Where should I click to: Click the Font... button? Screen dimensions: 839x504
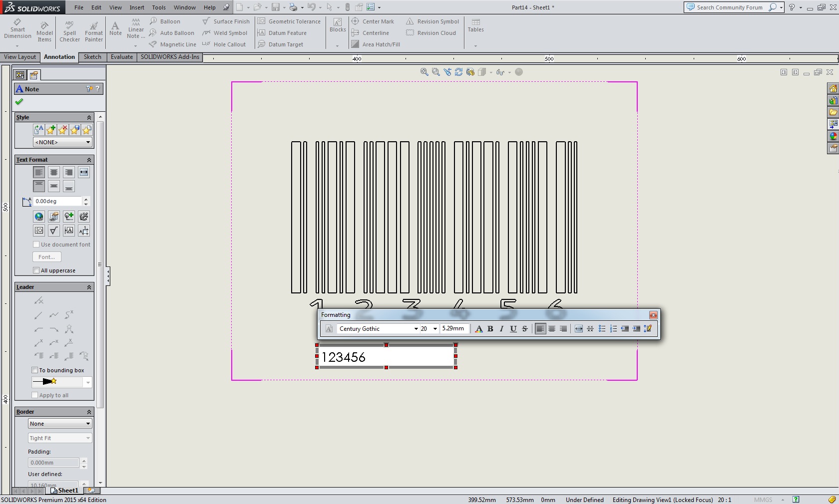[47, 257]
